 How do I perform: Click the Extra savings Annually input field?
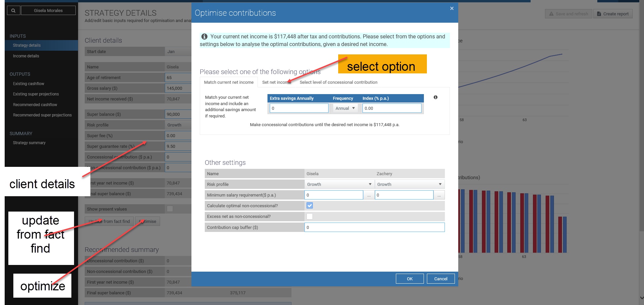299,108
